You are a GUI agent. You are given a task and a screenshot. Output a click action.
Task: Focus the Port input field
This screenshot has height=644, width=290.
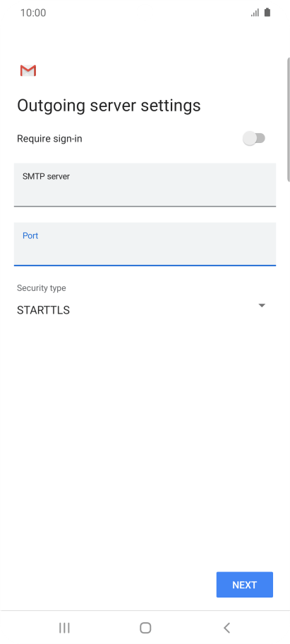[145, 244]
